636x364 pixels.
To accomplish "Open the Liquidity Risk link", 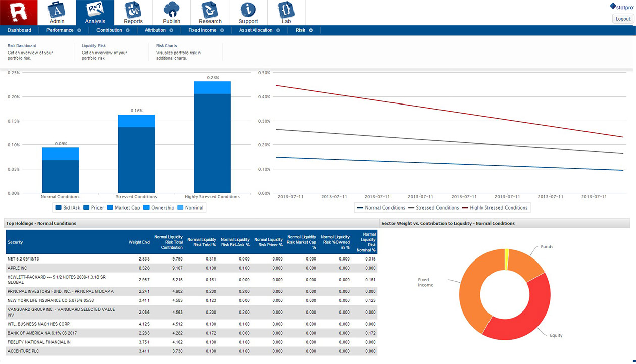I will [x=93, y=46].
